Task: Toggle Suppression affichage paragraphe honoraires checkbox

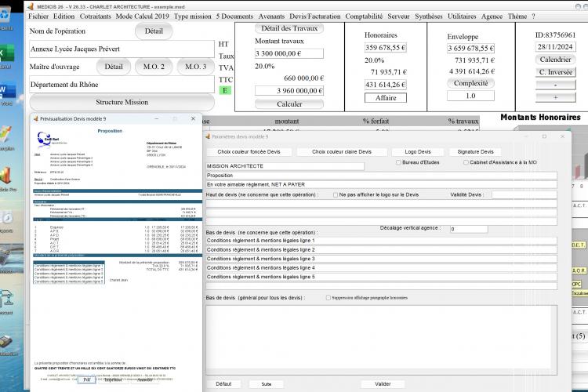Action: pyautogui.click(x=328, y=298)
